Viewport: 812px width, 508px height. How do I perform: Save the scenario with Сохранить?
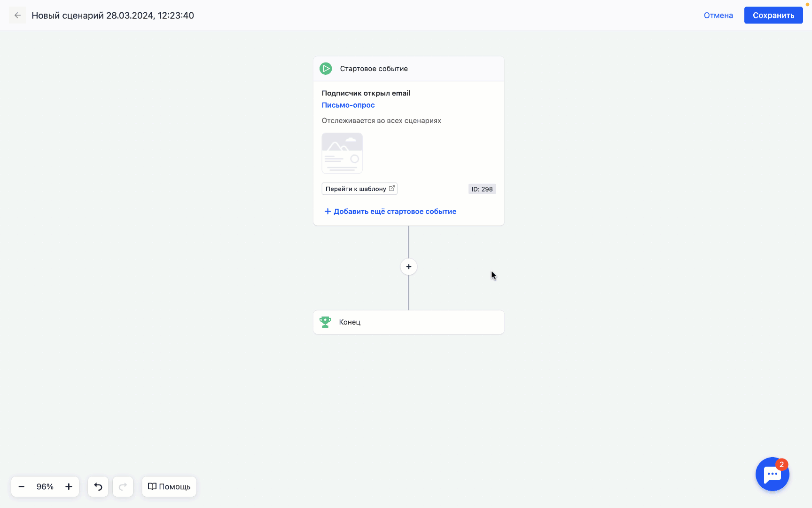(773, 15)
